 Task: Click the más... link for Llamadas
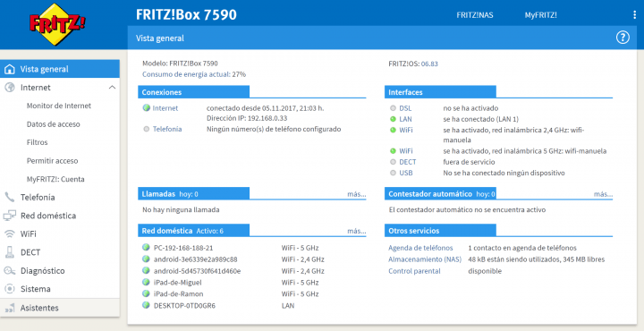tap(357, 194)
